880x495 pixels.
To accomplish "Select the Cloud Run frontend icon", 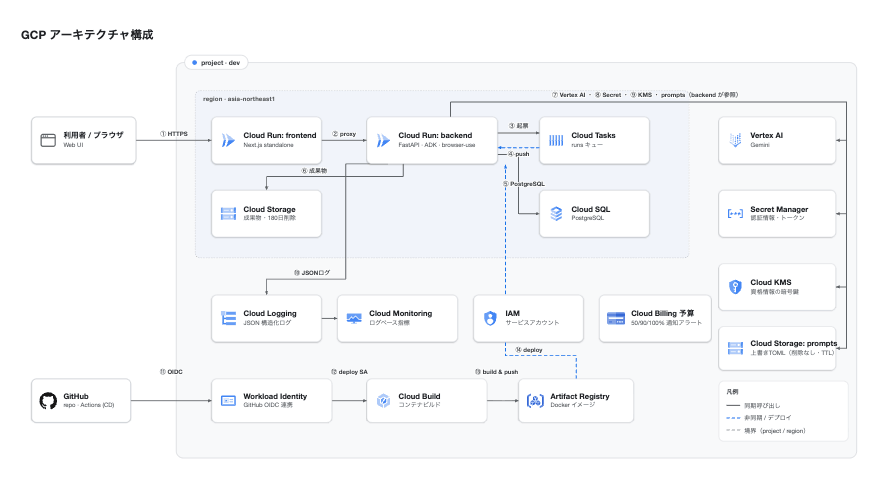I will pos(228,140).
